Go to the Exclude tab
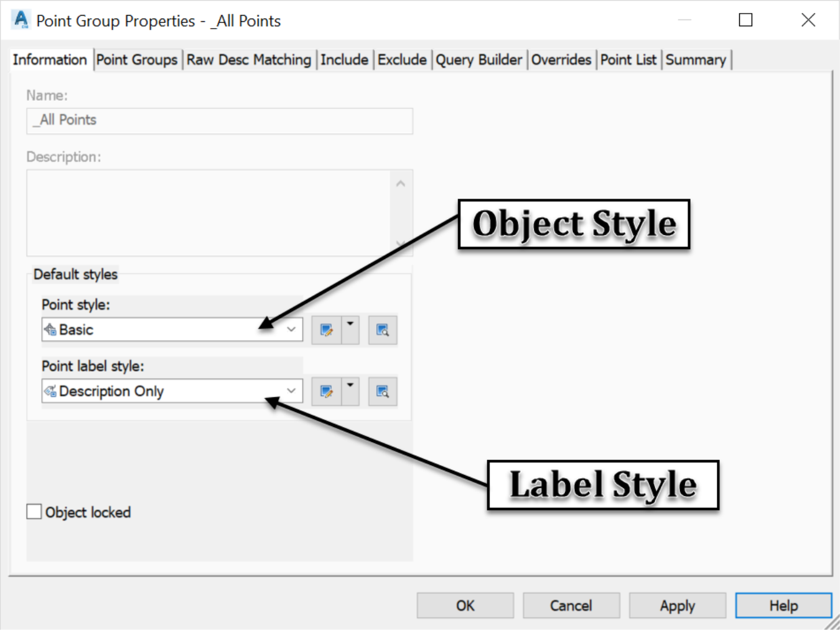Screen dimensions: 840x630 pos(403,60)
